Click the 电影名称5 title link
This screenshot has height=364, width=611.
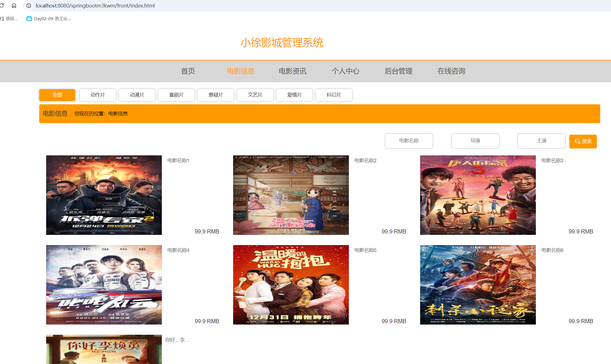pos(365,250)
